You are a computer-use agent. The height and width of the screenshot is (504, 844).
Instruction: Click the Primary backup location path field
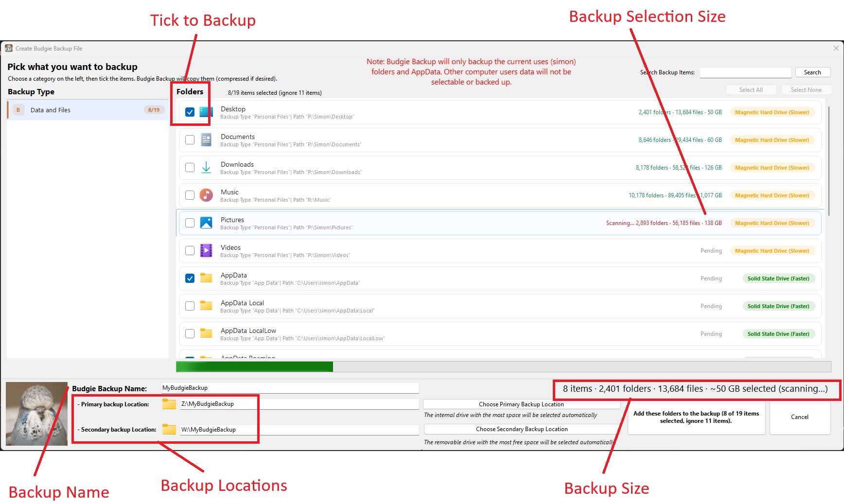pos(299,404)
